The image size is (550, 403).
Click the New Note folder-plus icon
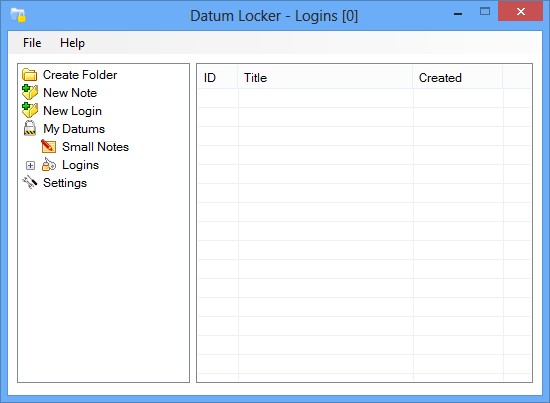pyautogui.click(x=29, y=93)
